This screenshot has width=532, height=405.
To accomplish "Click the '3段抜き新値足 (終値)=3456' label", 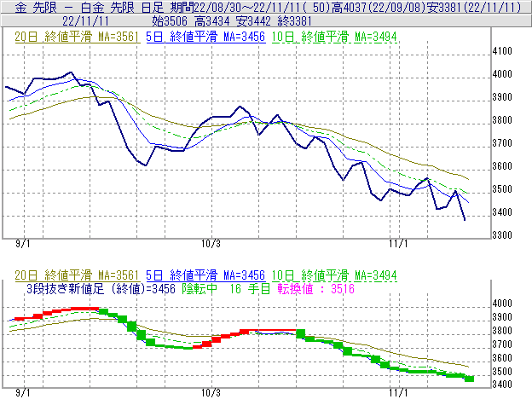I will point(101,289).
